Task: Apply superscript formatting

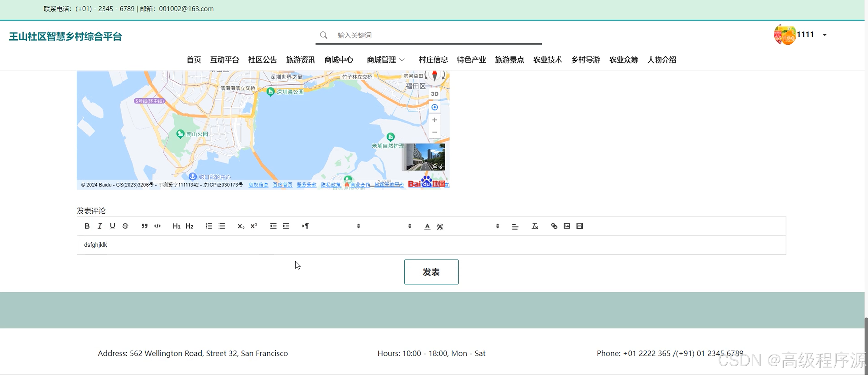Action: click(x=254, y=226)
